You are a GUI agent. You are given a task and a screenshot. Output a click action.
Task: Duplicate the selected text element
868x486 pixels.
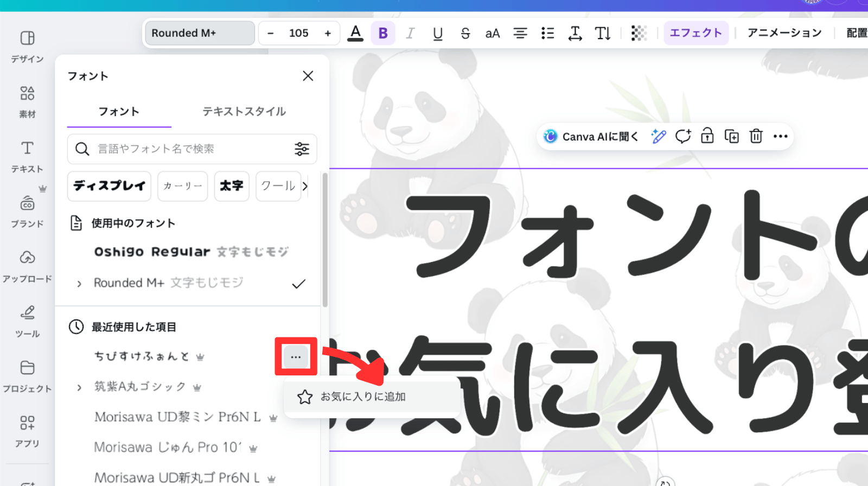pos(732,137)
